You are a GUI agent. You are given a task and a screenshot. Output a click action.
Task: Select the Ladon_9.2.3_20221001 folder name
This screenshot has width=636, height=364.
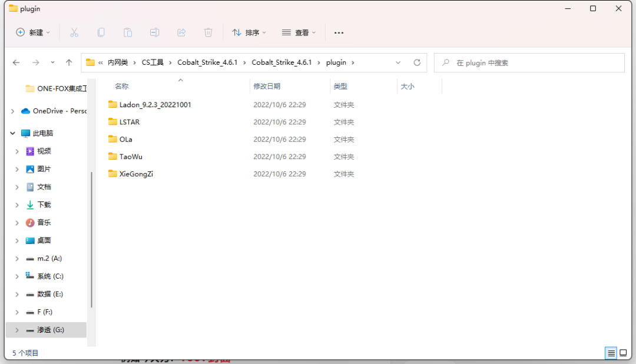pyautogui.click(x=155, y=105)
